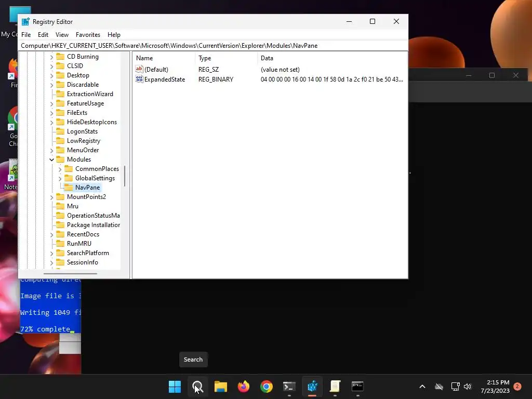Viewport: 532px width, 399px height.
Task: Expand the FeatureUsage key
Action: 51,103
